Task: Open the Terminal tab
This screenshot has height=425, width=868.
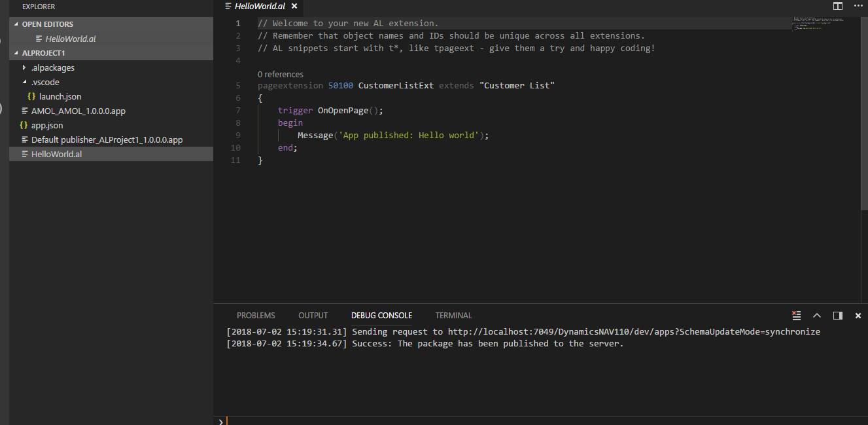Action: pos(453,316)
